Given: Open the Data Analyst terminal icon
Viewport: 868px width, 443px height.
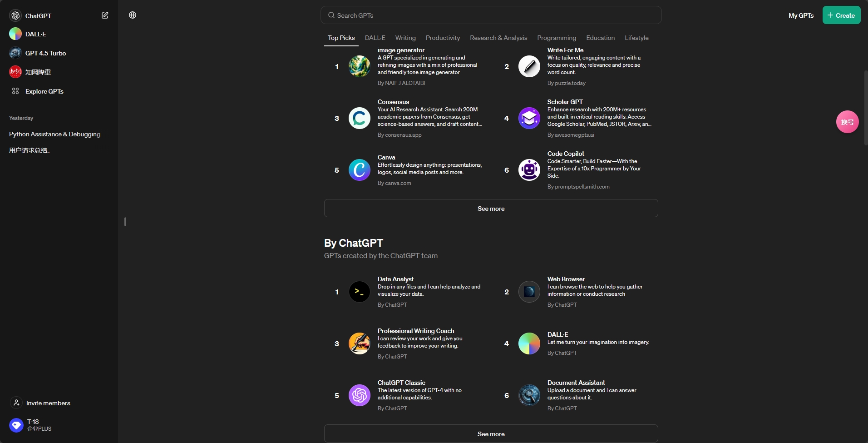Looking at the screenshot, I should point(360,292).
